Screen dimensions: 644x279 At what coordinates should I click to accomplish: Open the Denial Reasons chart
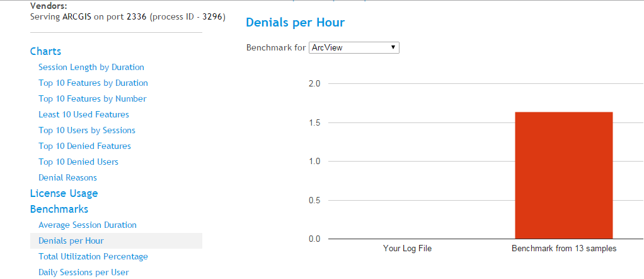pyautogui.click(x=68, y=177)
